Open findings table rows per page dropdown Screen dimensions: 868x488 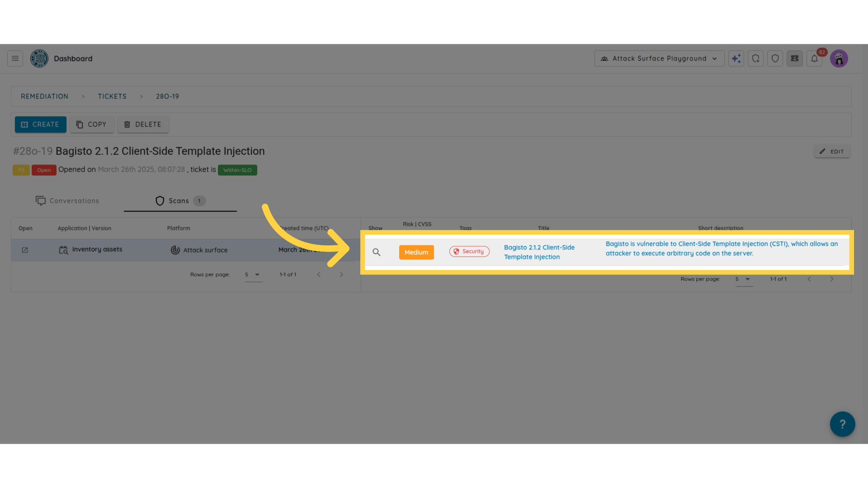point(743,279)
